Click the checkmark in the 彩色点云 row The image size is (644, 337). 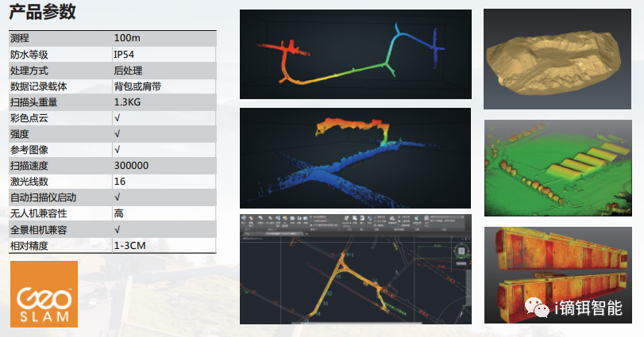[x=118, y=118]
